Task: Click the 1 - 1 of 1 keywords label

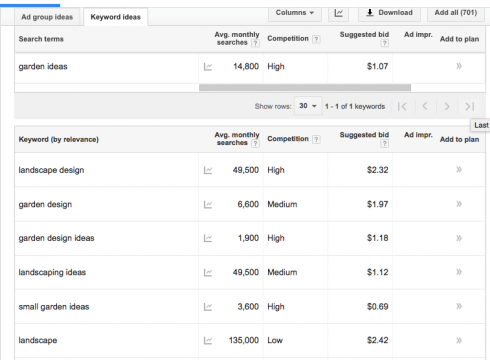Action: coord(355,106)
